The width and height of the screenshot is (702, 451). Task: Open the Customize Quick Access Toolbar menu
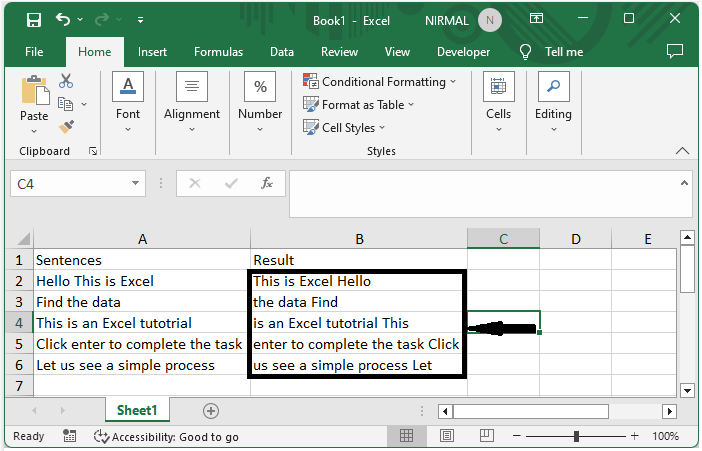coord(140,20)
